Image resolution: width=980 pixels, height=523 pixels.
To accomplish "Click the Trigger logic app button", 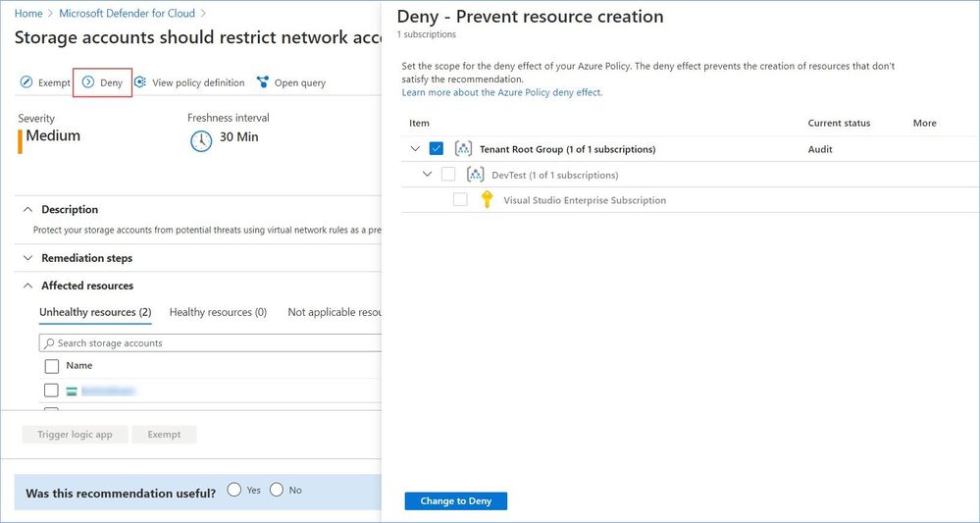I will (75, 435).
